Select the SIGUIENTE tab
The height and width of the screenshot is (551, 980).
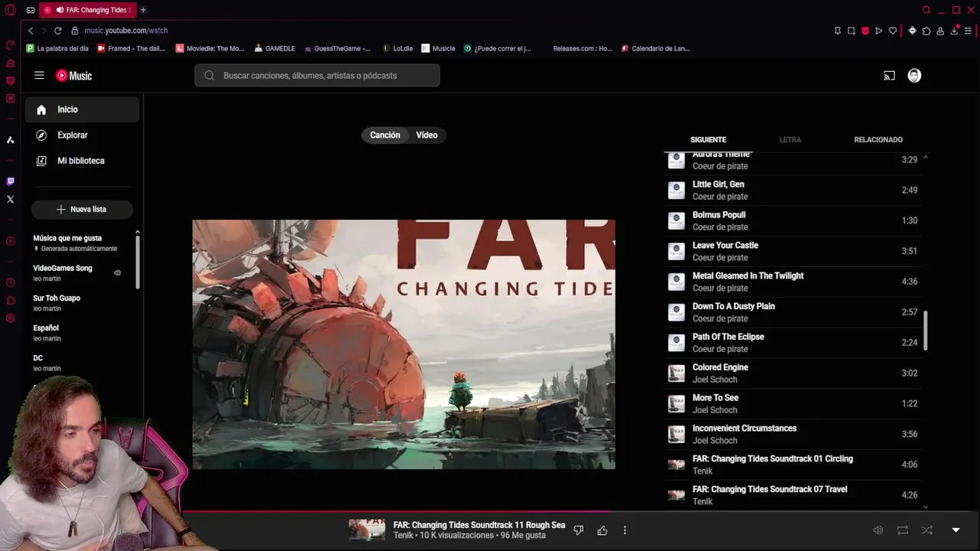pos(708,140)
